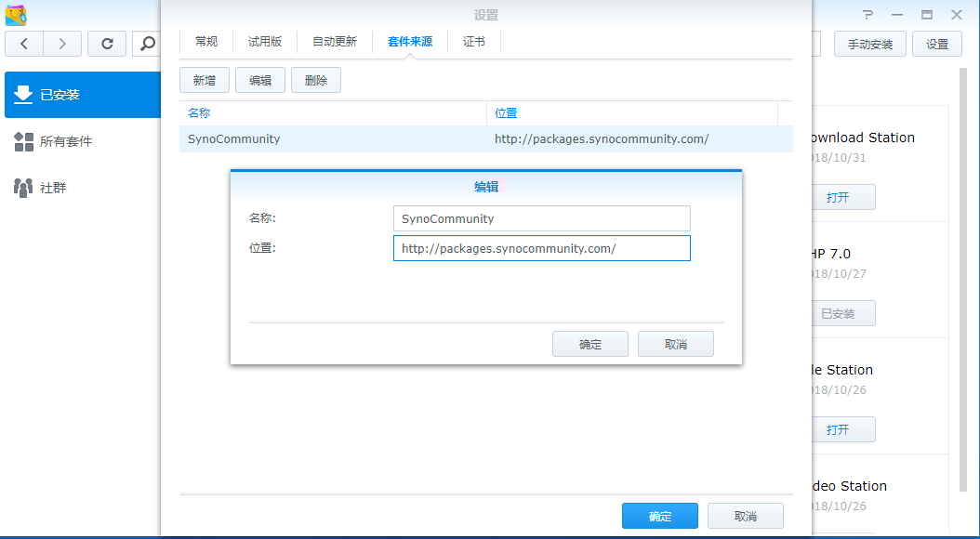This screenshot has width=980, height=539.
Task: Open the 自动更新 tab
Action: [x=335, y=42]
